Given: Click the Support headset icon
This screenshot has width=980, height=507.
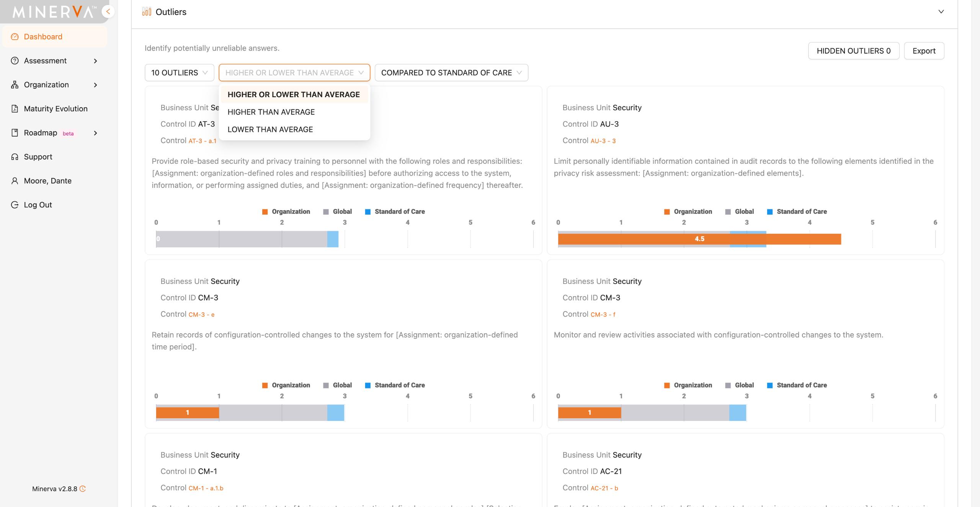Looking at the screenshot, I should (15, 157).
